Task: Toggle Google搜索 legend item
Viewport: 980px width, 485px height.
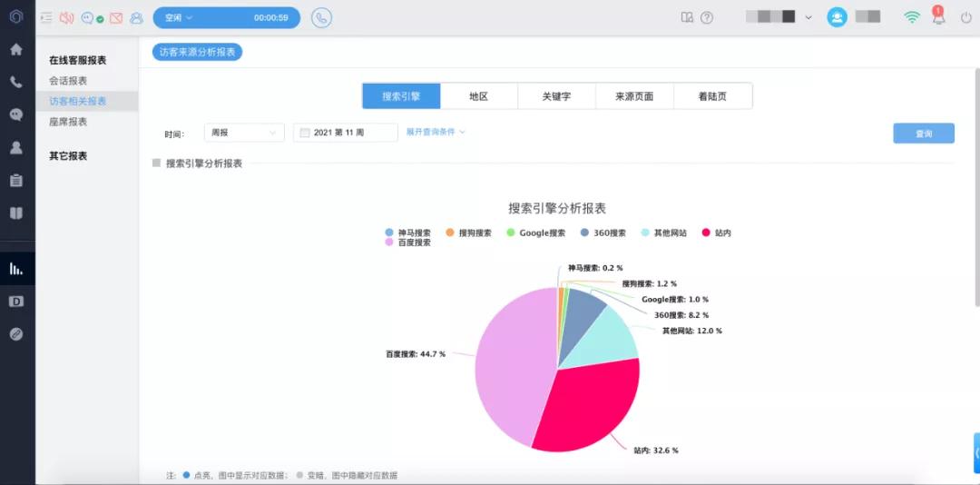Action: pyautogui.click(x=535, y=233)
